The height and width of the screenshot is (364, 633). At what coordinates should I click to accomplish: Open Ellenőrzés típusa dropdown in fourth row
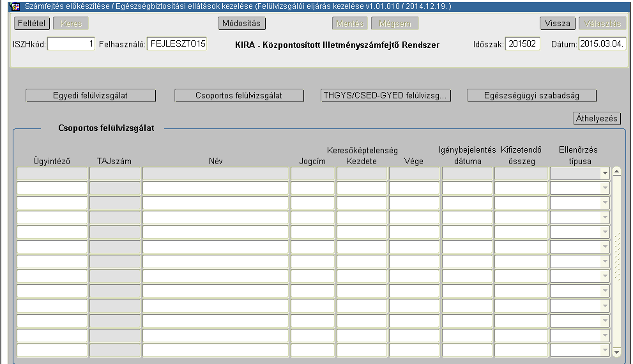605,218
